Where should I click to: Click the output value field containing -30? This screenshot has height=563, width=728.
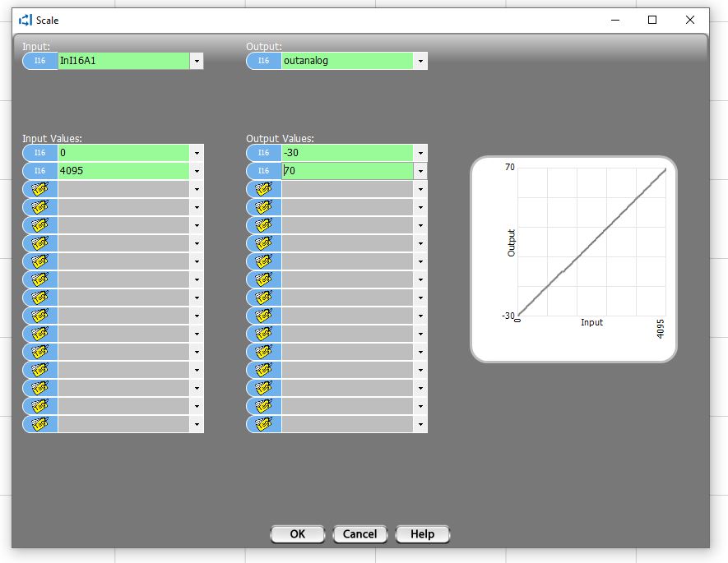[x=347, y=153]
